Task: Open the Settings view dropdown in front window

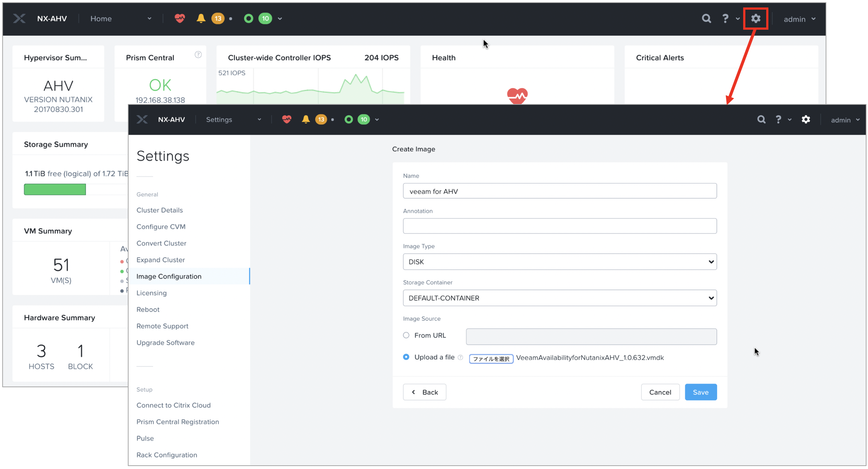Action: pyautogui.click(x=234, y=120)
